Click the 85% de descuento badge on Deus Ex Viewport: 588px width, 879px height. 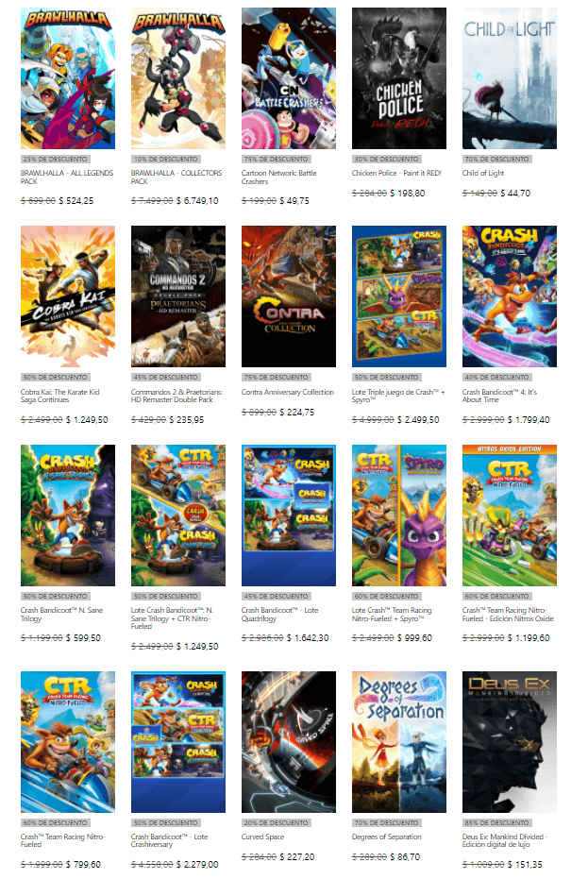tap(496, 823)
